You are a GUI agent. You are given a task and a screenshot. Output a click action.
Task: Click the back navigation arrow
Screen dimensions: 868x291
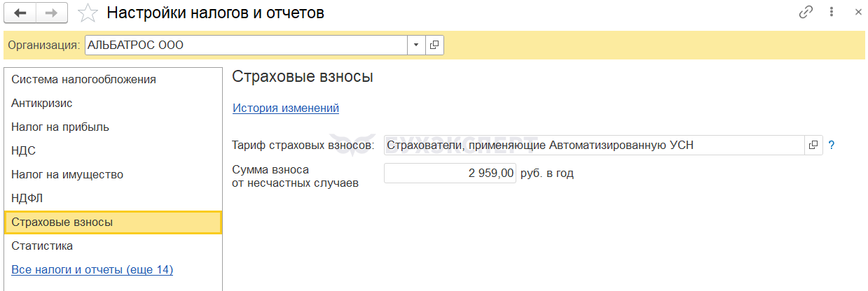pyautogui.click(x=21, y=13)
